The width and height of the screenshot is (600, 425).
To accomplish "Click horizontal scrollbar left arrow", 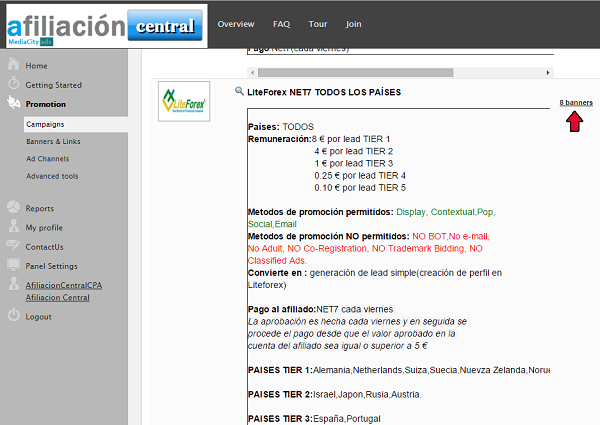I will pos(252,72).
